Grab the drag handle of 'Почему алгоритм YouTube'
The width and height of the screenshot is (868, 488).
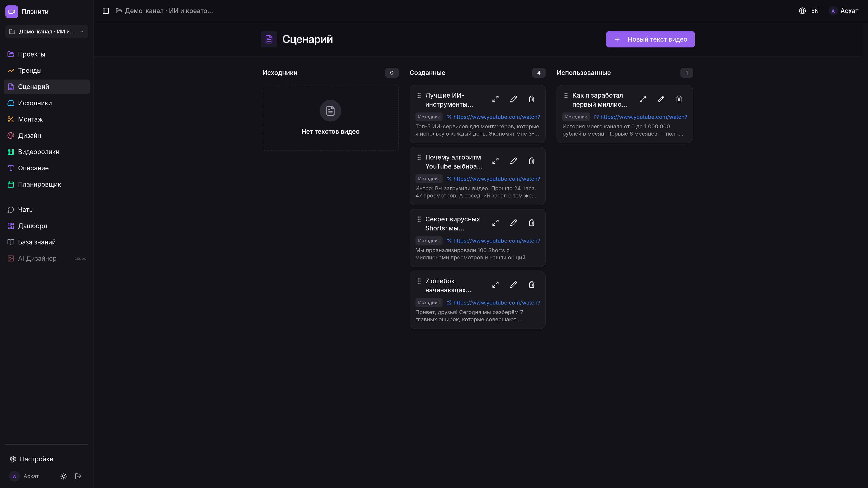[x=419, y=157]
